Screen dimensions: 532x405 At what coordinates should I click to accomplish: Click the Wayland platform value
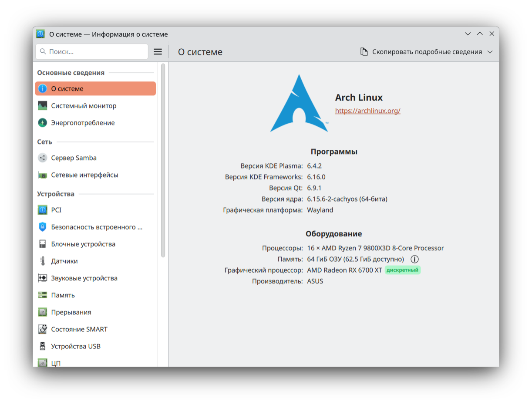320,210
